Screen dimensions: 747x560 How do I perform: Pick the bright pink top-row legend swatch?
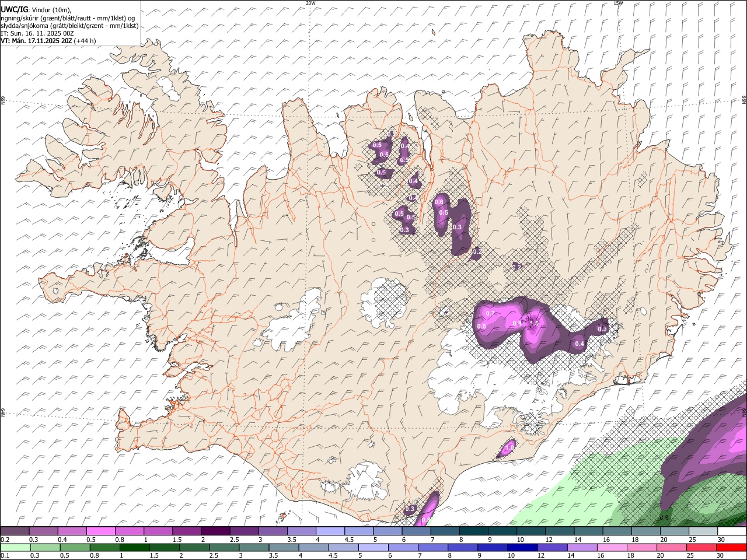pyautogui.click(x=100, y=531)
